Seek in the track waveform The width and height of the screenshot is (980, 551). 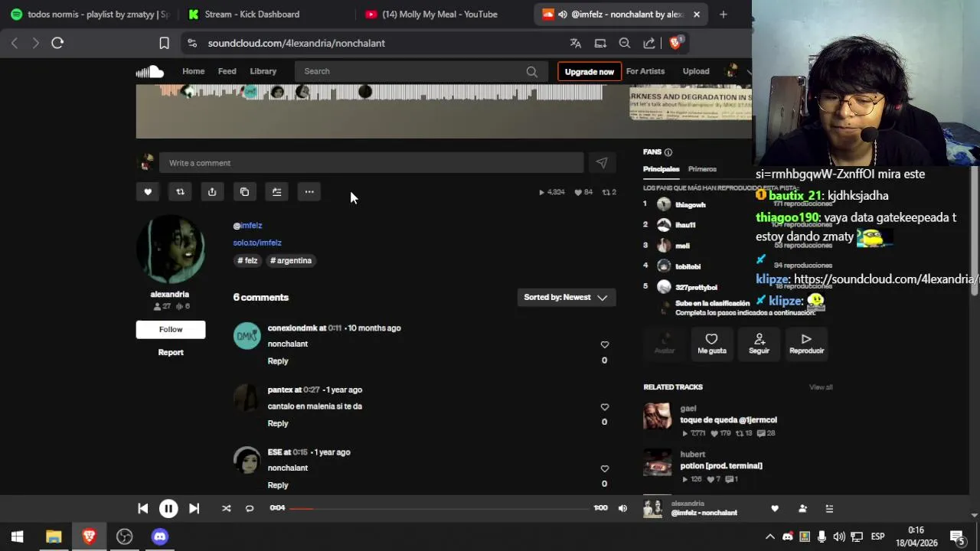(x=381, y=93)
